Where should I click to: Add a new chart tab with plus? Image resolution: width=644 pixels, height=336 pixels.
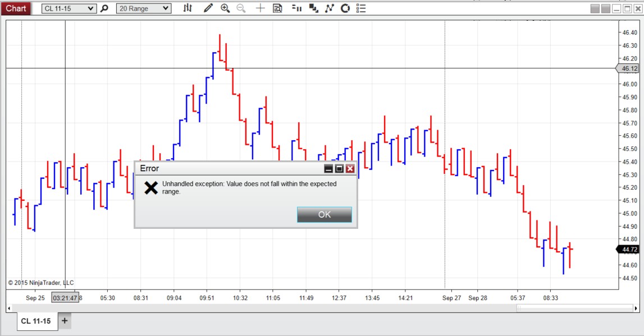pos(65,321)
